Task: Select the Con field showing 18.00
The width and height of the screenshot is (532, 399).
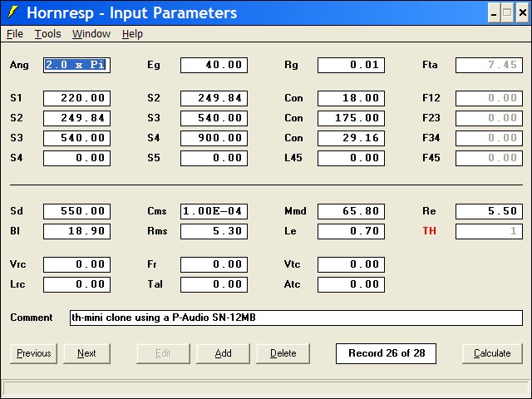Action: [x=351, y=98]
